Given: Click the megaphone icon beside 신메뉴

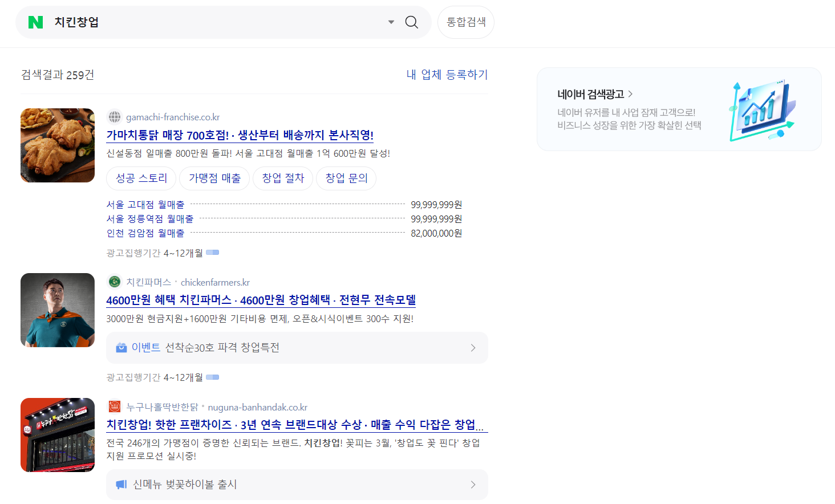Looking at the screenshot, I should tap(121, 485).
